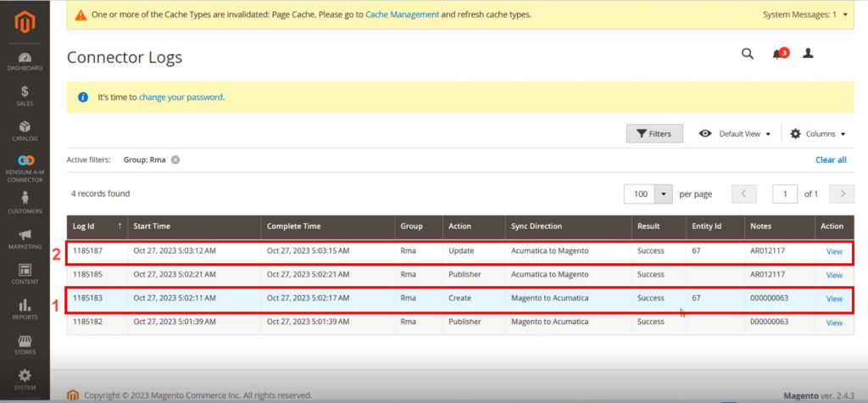868x403 pixels.
Task: View log 1185185 details
Action: pos(834,275)
